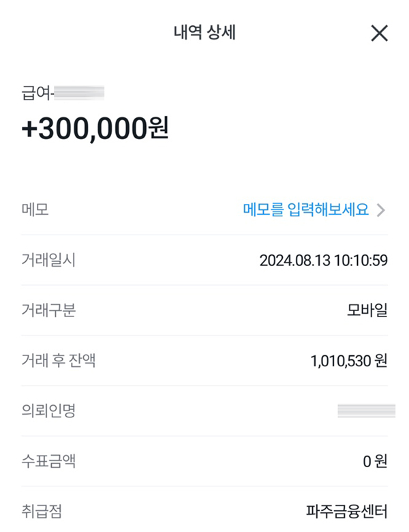
Task: Tap the blurred name beside 급여-
Action: [79, 91]
